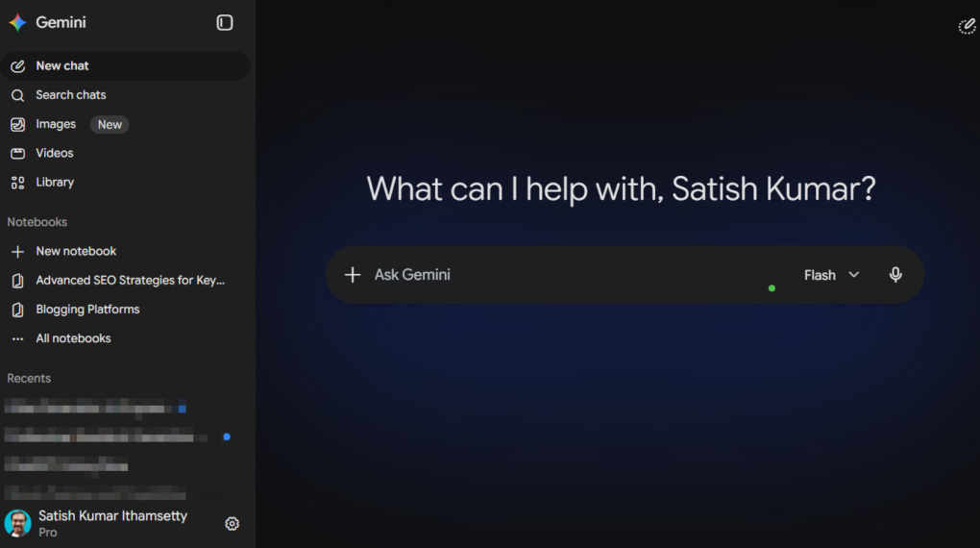
Task: Click the Gemini sparkle logo
Action: click(x=17, y=22)
